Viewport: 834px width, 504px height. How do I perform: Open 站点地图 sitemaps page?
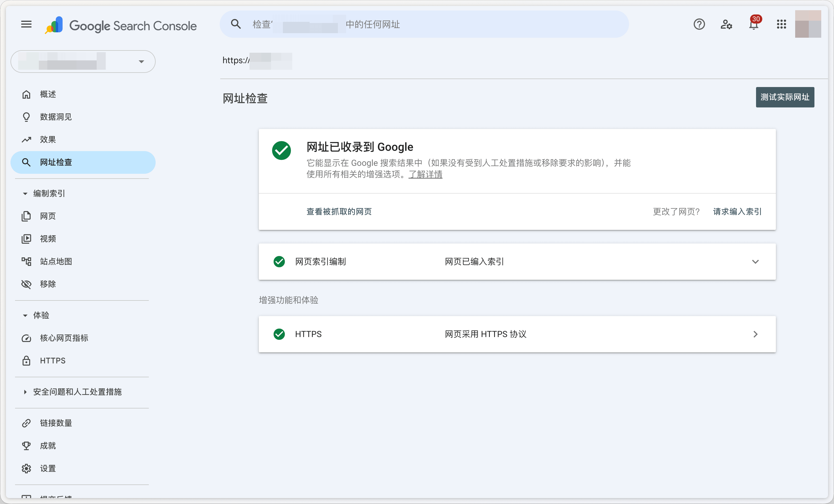pyautogui.click(x=83, y=261)
